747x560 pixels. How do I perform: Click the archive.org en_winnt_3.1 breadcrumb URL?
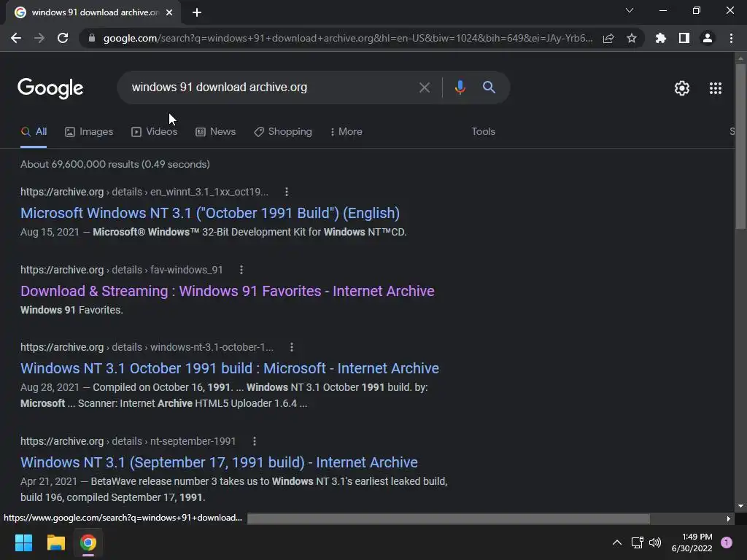click(144, 192)
